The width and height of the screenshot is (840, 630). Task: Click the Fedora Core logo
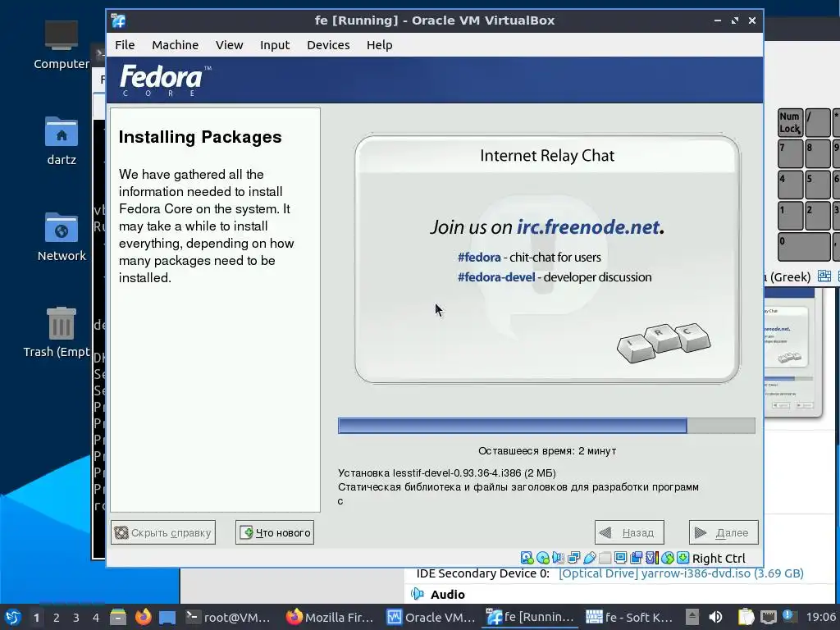point(165,80)
